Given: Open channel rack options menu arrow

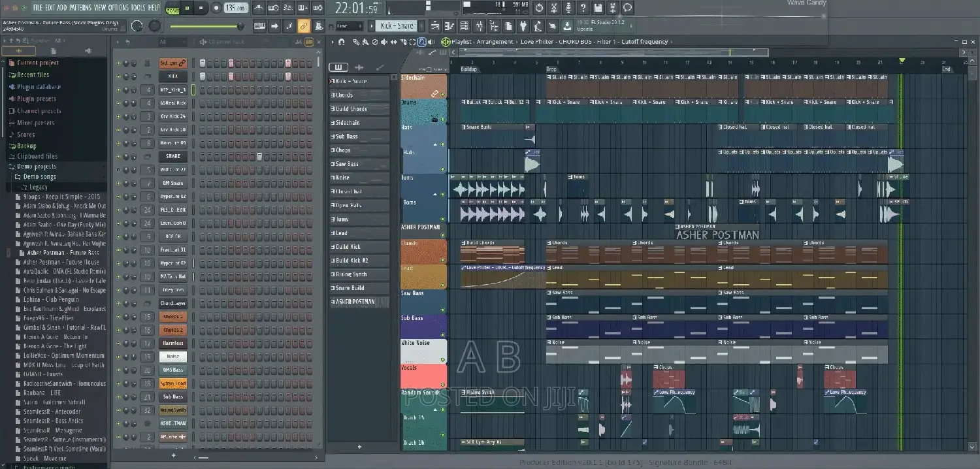Looking at the screenshot, I should point(118,42).
